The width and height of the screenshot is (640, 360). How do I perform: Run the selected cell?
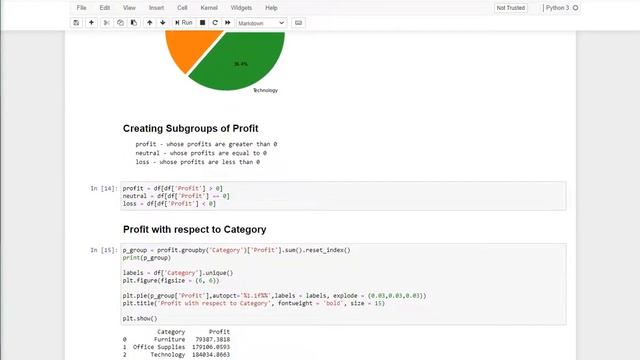[x=184, y=23]
